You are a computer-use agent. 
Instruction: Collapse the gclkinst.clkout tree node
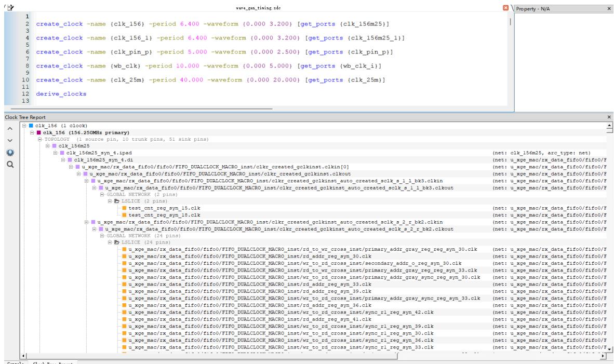[x=79, y=174]
